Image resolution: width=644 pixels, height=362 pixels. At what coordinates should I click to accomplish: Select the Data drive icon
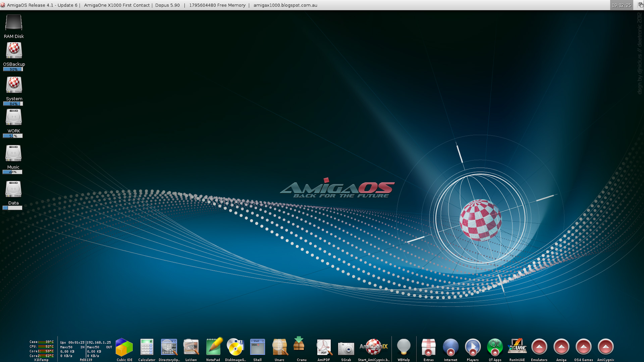(x=13, y=189)
